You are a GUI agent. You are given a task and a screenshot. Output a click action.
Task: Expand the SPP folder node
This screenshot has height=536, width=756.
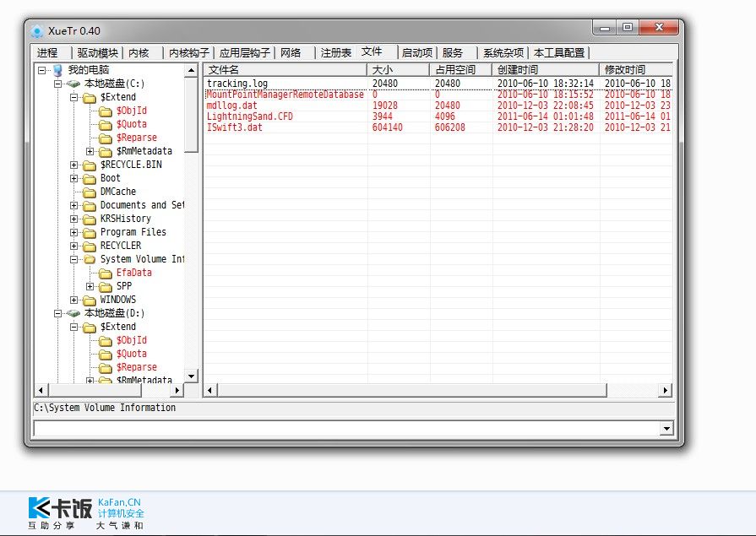click(x=90, y=286)
